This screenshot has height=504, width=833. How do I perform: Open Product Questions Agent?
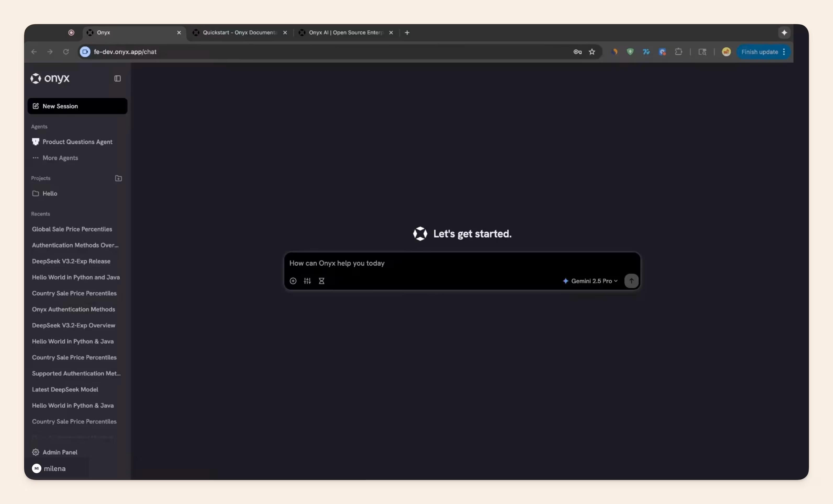point(77,142)
